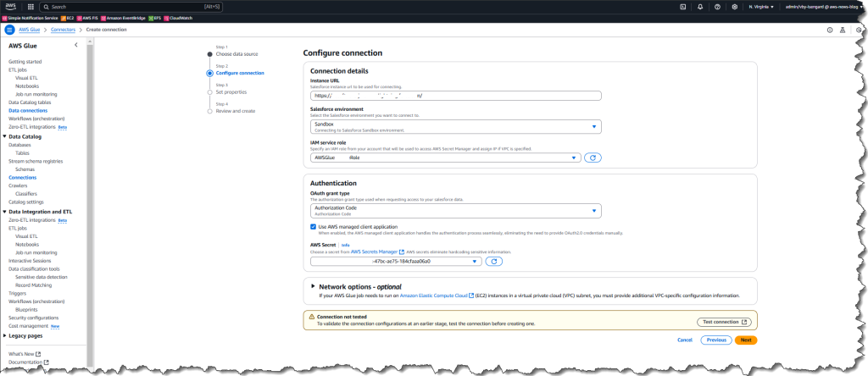Collapse the AWS Glue sidebar arrow
868x376 pixels.
point(76,46)
